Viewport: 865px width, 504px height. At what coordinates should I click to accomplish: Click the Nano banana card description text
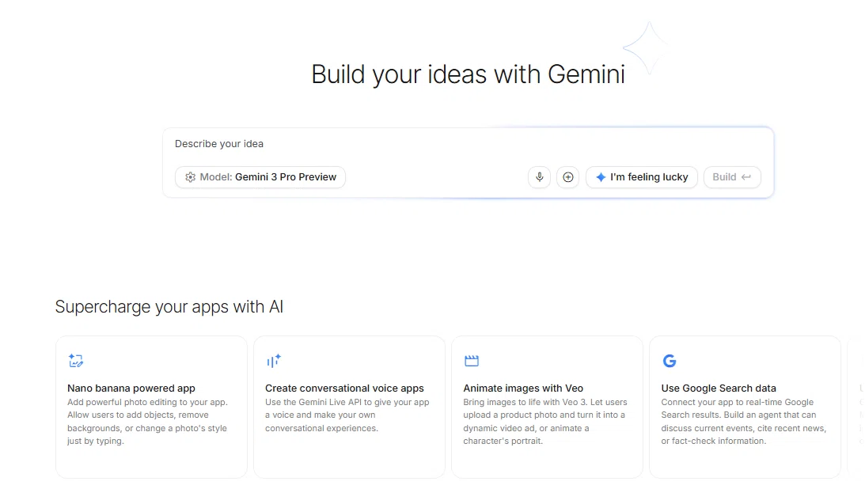pyautogui.click(x=147, y=421)
